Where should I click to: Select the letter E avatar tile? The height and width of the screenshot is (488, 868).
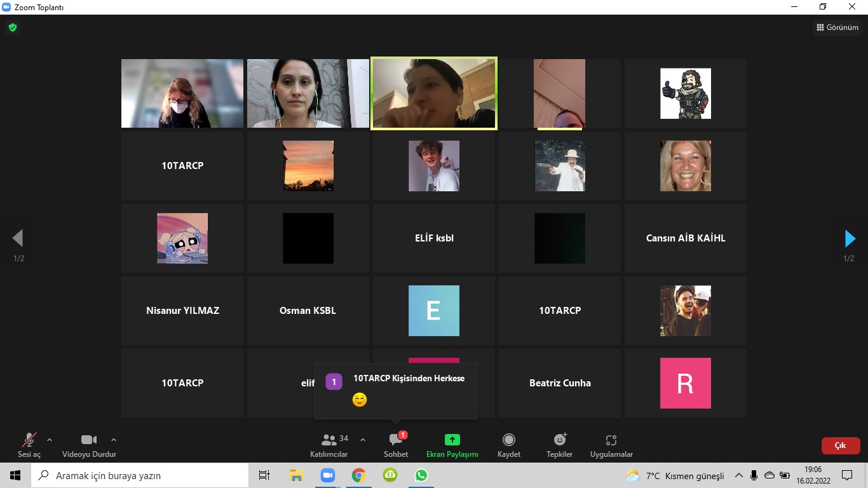point(434,311)
